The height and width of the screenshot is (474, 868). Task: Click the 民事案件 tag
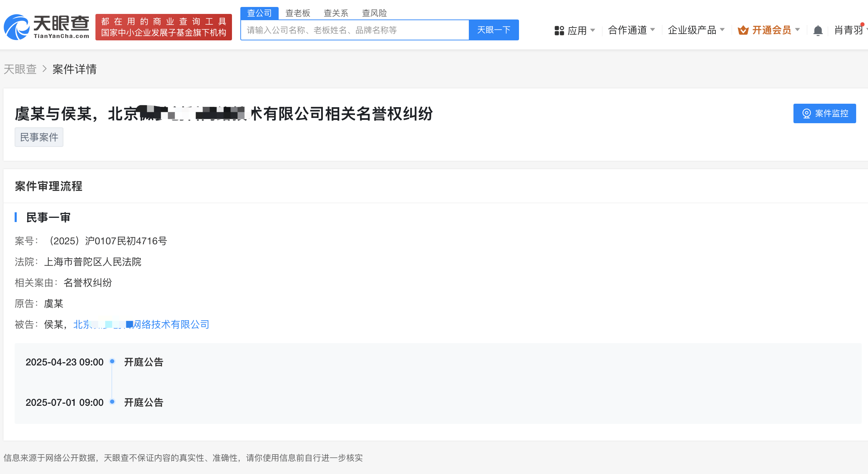(x=39, y=137)
